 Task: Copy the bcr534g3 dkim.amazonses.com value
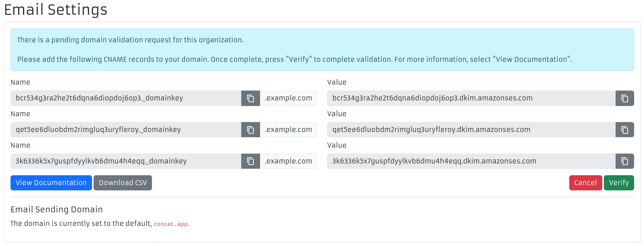coord(625,98)
